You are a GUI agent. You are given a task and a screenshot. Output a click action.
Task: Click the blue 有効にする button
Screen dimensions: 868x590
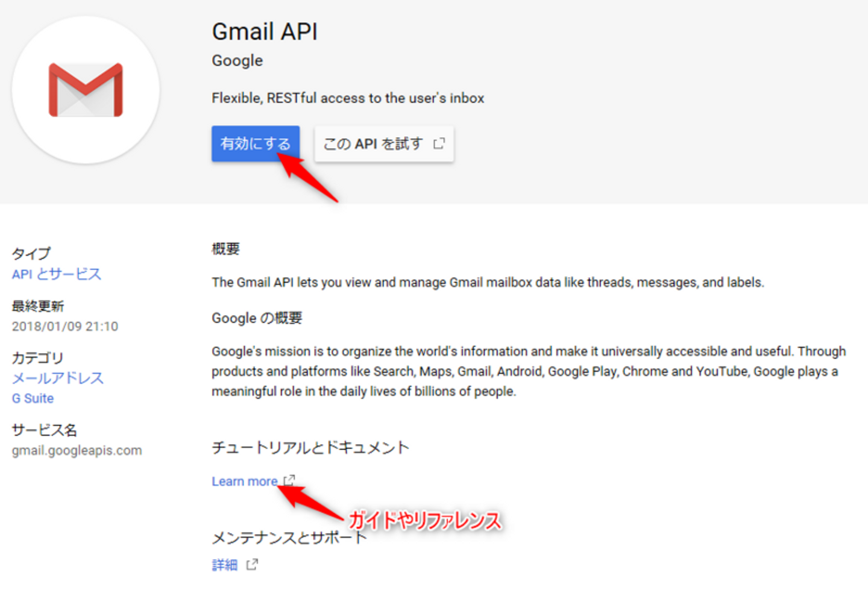point(256,143)
